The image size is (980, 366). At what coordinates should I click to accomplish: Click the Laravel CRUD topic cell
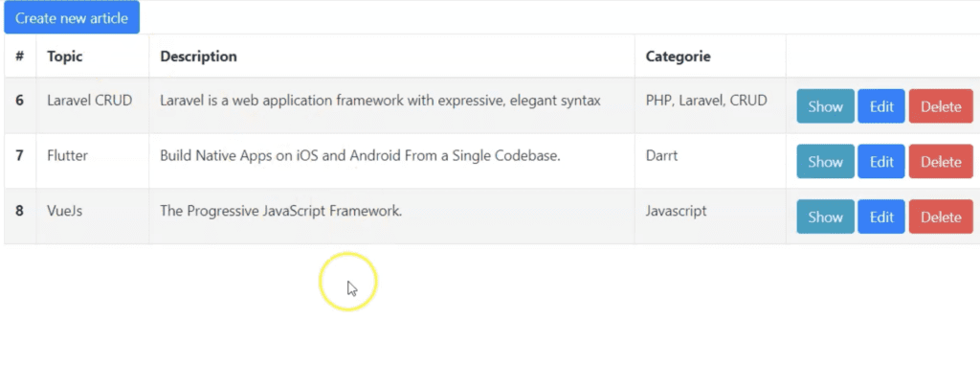pyautogui.click(x=89, y=100)
